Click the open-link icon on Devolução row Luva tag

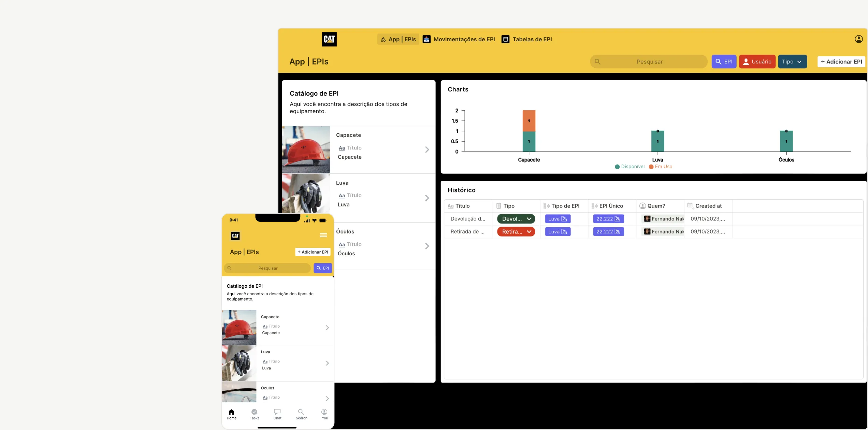pyautogui.click(x=564, y=219)
